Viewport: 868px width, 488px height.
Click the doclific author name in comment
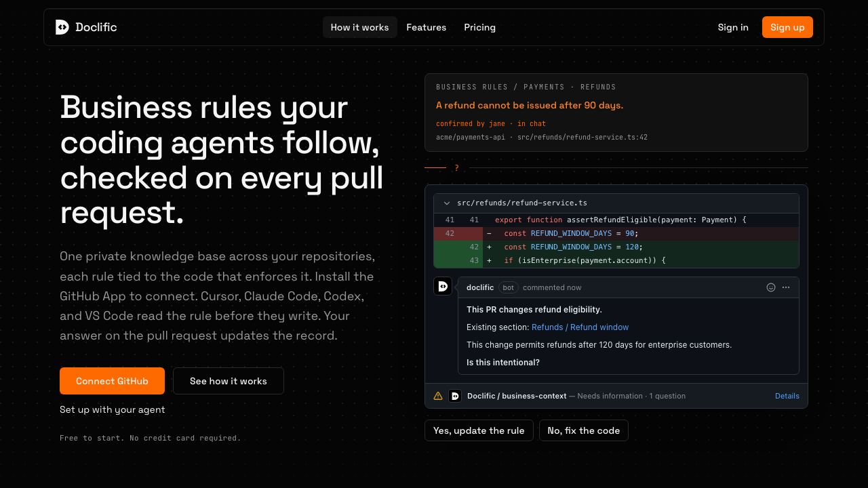point(480,287)
